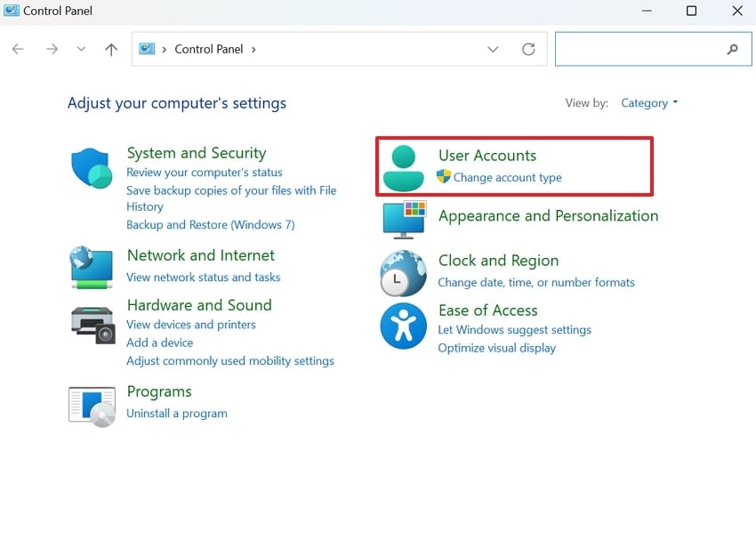The height and width of the screenshot is (556, 756).
Task: Open View devices and printers
Action: point(191,325)
